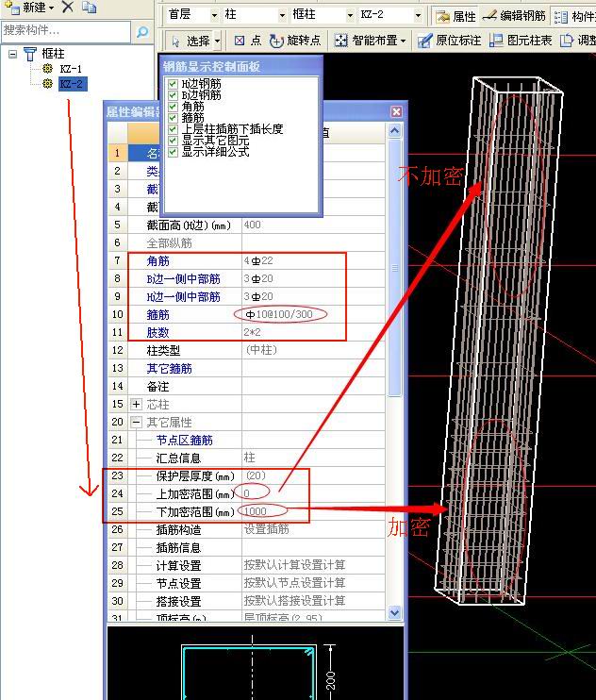Open the 智能布置 dropdown arrow

[404, 42]
